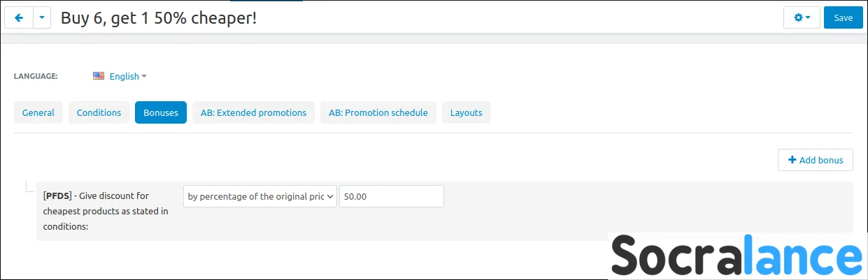Click the 50.00 discount value field

tap(392, 196)
